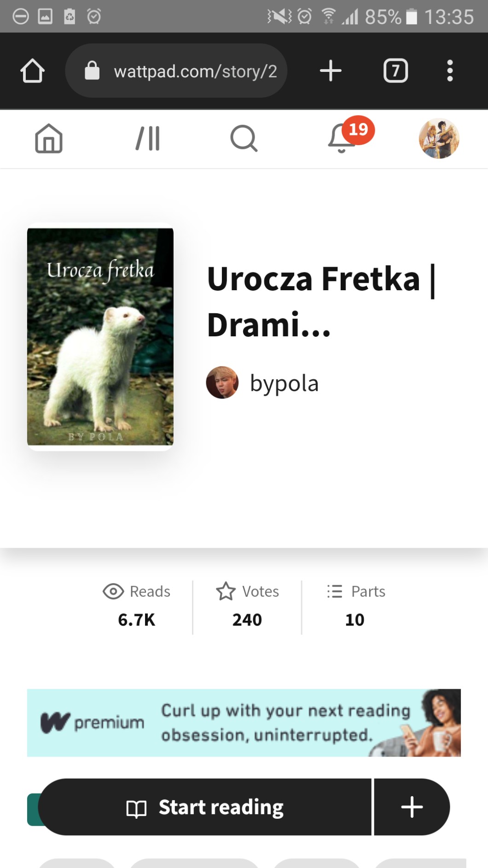Click the Start reading button
488x868 pixels.
pyautogui.click(x=205, y=807)
